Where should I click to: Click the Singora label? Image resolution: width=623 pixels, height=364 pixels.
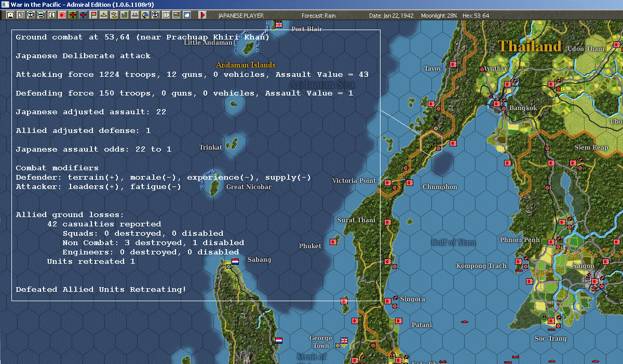[413, 299]
